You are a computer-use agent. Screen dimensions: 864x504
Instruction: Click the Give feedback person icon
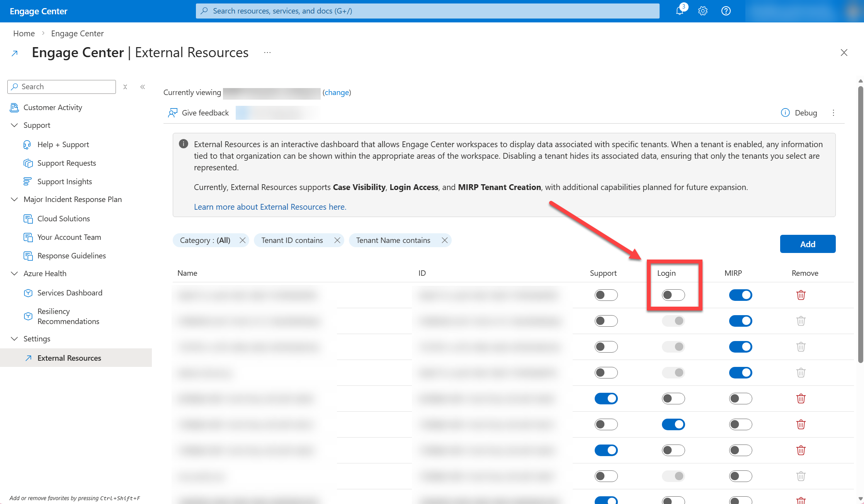click(173, 113)
